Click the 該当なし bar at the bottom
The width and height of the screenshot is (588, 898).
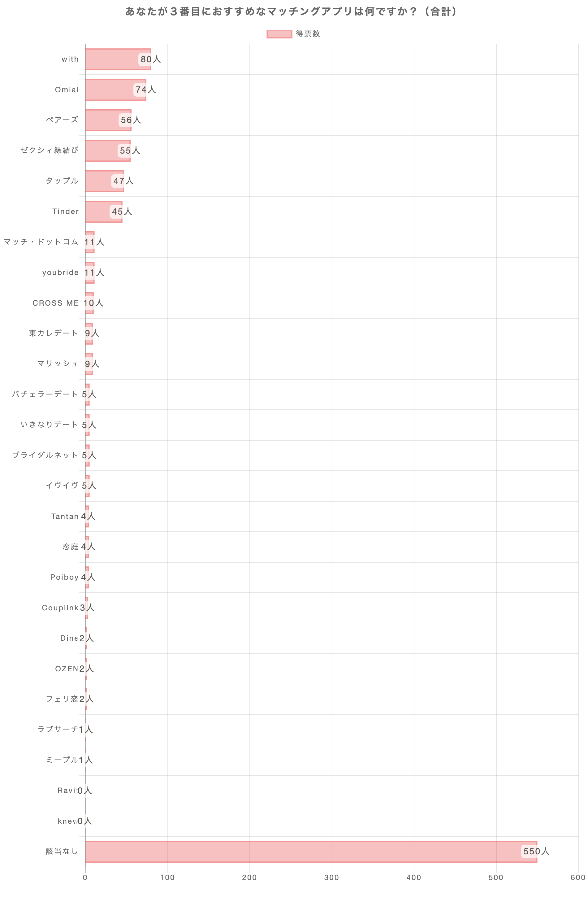point(302,852)
